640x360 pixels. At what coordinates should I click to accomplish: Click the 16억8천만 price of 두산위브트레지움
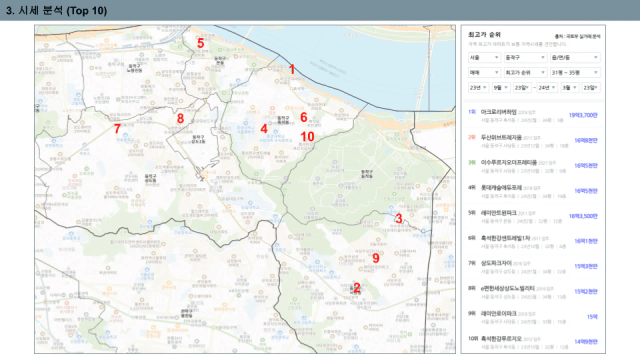click(x=586, y=140)
